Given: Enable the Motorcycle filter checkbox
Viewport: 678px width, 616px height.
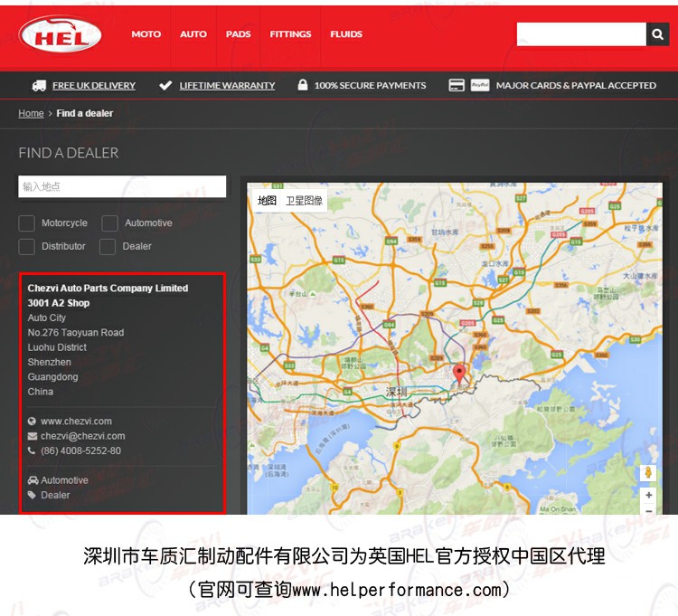Looking at the screenshot, I should 27,223.
